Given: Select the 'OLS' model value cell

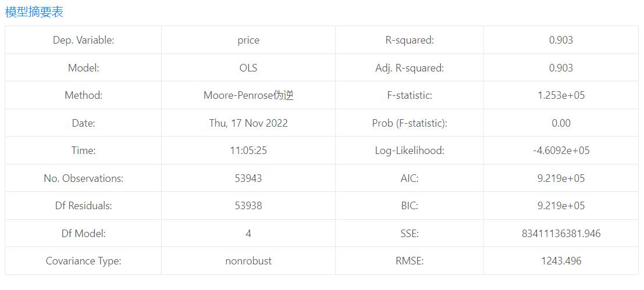Looking at the screenshot, I should 248,68.
